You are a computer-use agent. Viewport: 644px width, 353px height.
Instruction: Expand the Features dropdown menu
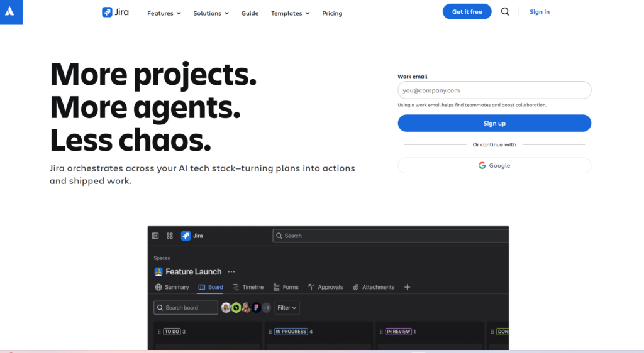164,13
